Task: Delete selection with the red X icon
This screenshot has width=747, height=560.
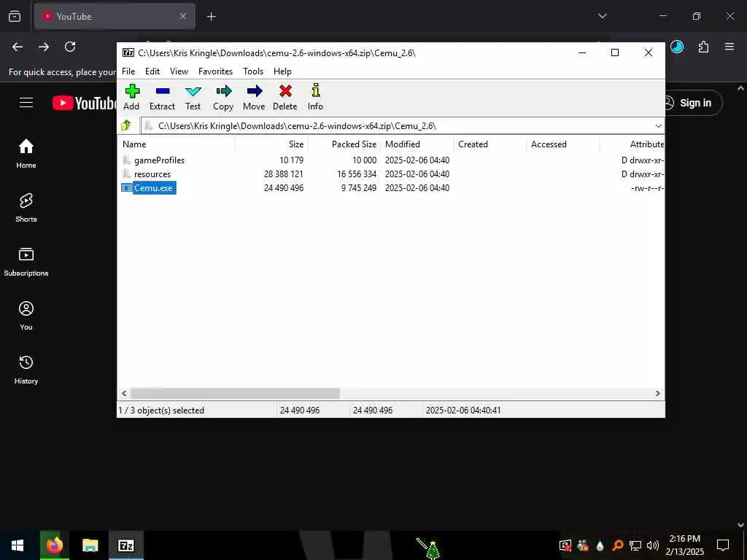Action: point(285,97)
